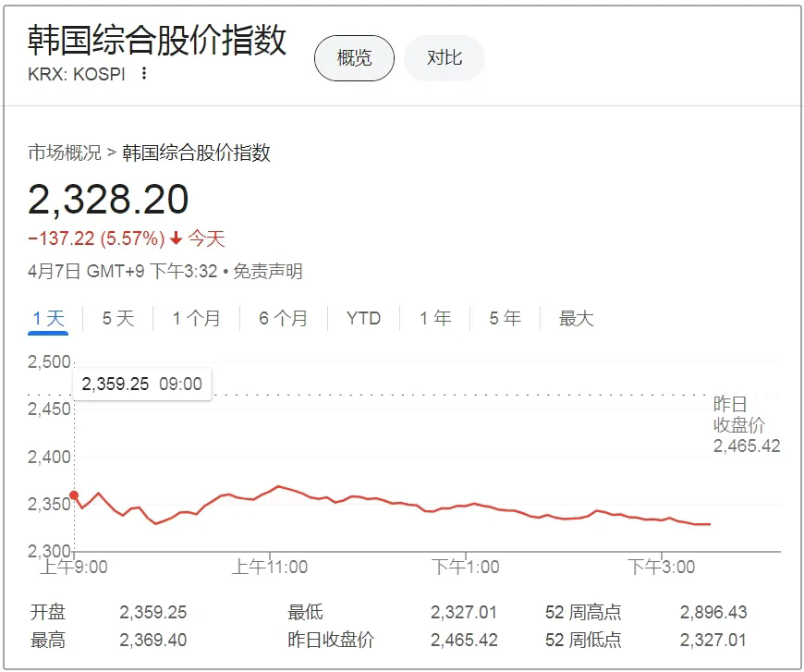Select the 最大 maximum range tab
This screenshot has width=804, height=672.
[576, 319]
